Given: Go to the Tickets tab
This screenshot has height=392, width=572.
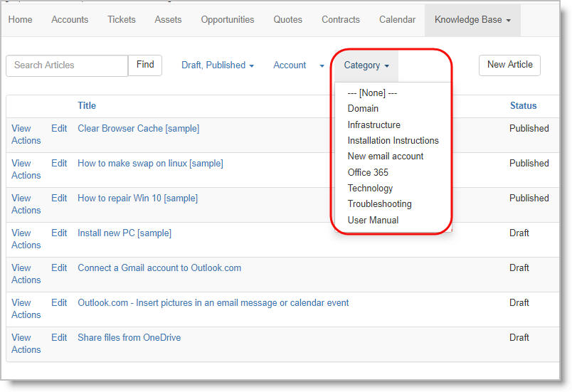Looking at the screenshot, I should tap(122, 20).
